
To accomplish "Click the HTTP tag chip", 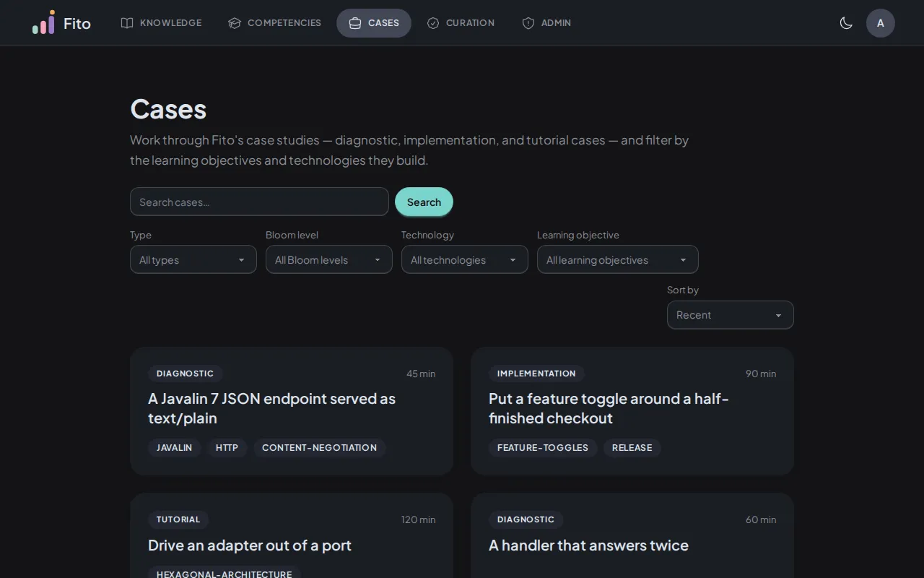I will pos(227,448).
